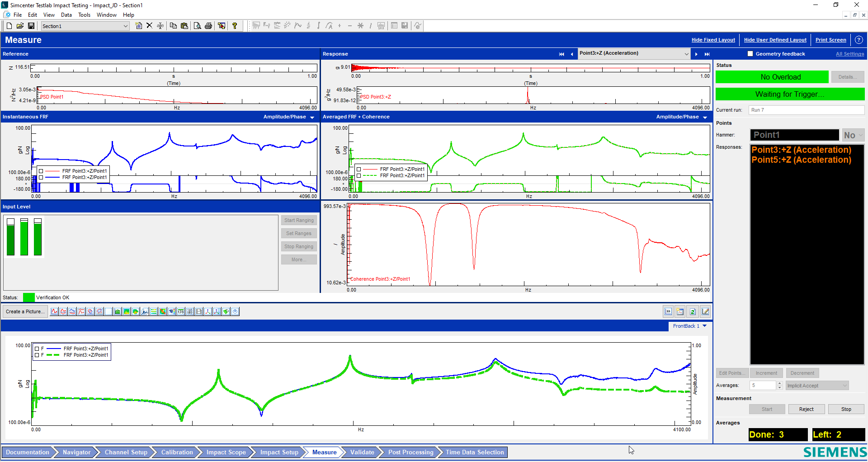Click the New project icon in toolbar
Image resolution: width=868 pixels, height=462 pixels.
[9, 26]
